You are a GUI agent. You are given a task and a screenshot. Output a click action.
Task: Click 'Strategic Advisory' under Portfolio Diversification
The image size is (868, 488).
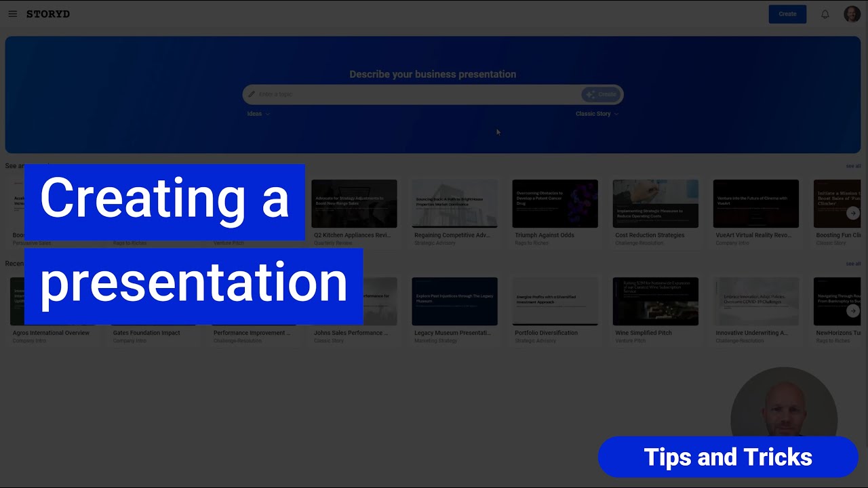(x=536, y=341)
